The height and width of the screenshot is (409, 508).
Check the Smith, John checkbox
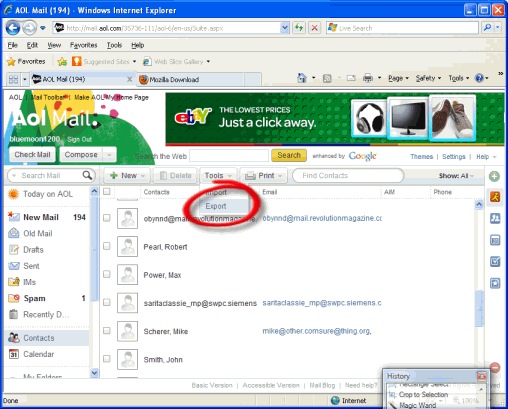(107, 359)
